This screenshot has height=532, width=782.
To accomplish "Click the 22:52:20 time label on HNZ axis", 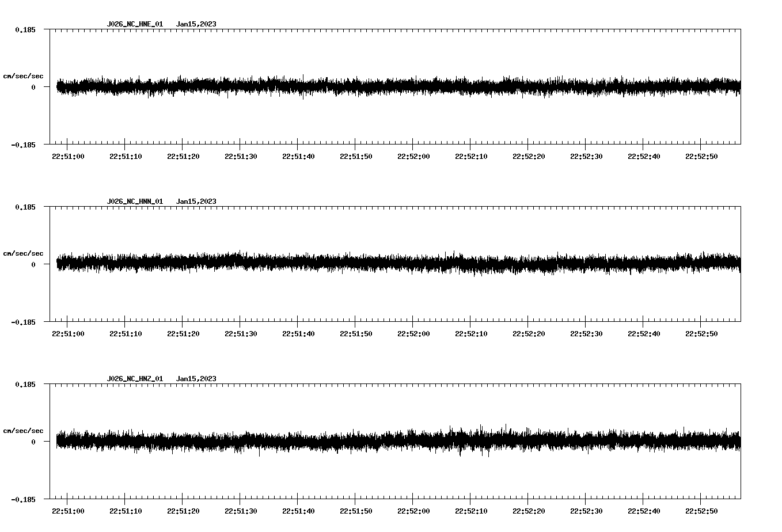I will 529,511.
